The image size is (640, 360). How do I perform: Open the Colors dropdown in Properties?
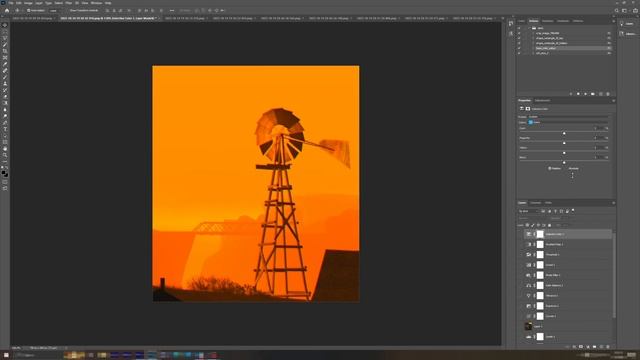(568, 122)
